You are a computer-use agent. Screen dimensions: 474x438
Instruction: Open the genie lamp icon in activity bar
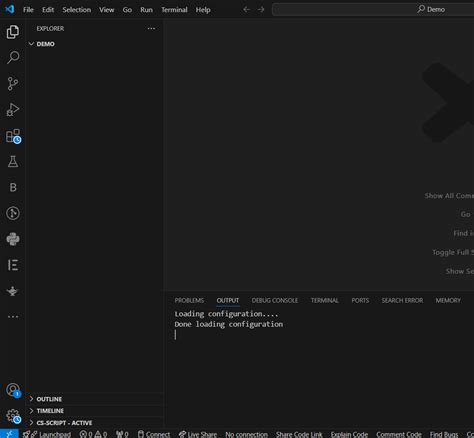pos(13,291)
